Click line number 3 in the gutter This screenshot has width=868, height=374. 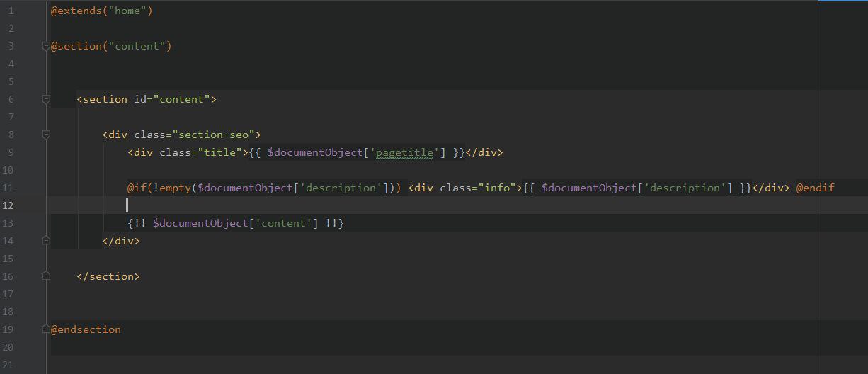click(x=11, y=47)
